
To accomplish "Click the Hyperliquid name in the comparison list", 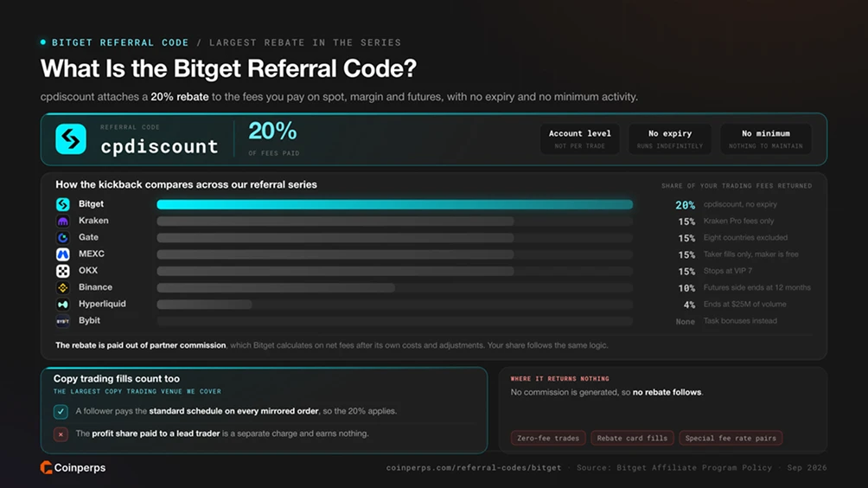I will (102, 304).
